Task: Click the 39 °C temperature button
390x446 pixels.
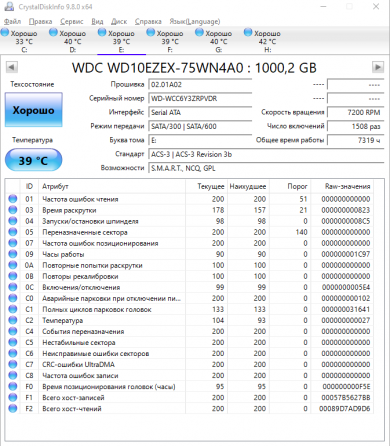Action: point(34,160)
